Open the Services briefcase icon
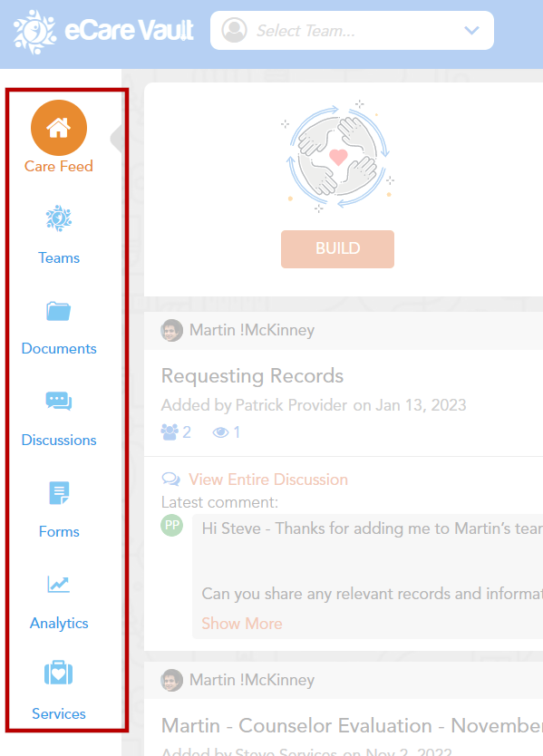Viewport: 543px width, 756px height. pos(59,673)
